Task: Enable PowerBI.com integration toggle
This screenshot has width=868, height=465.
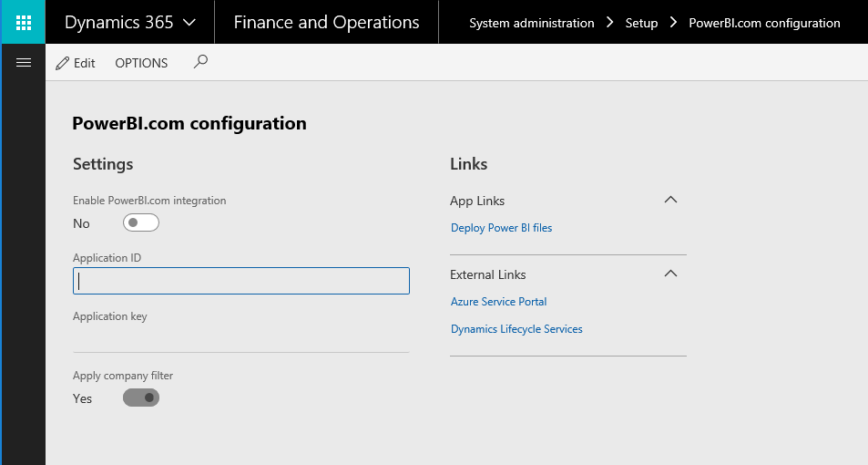Action: pyautogui.click(x=141, y=222)
